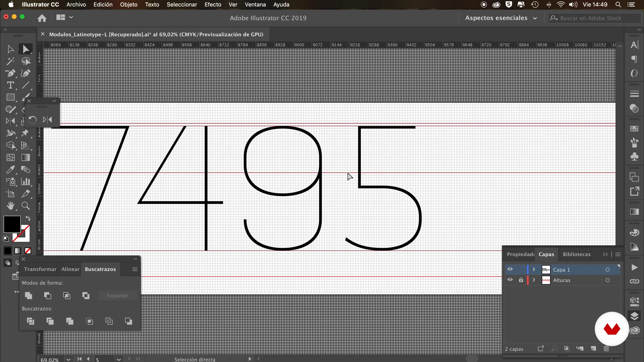Click the Divide pathfinder icon
Viewport: 644px width, 362px height.
(x=31, y=321)
